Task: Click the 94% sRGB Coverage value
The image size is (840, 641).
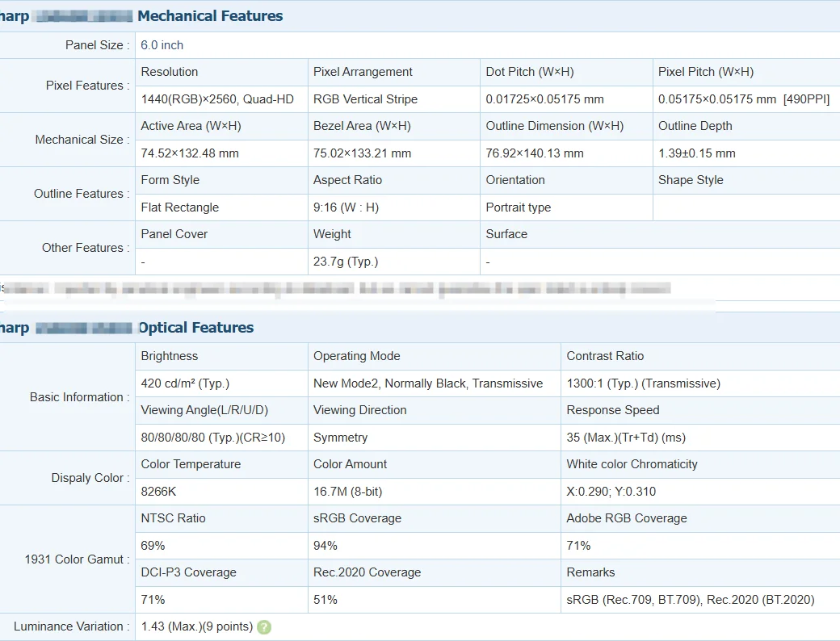Action: pos(325,546)
